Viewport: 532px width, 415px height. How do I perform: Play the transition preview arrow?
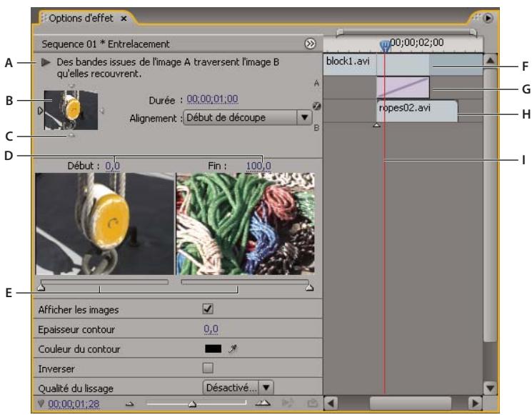pyautogui.click(x=46, y=62)
